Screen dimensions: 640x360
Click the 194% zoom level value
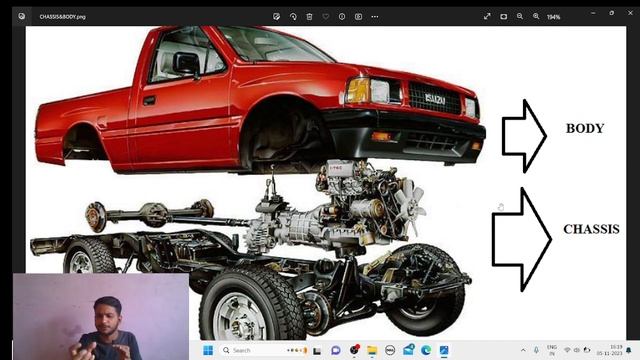click(553, 17)
